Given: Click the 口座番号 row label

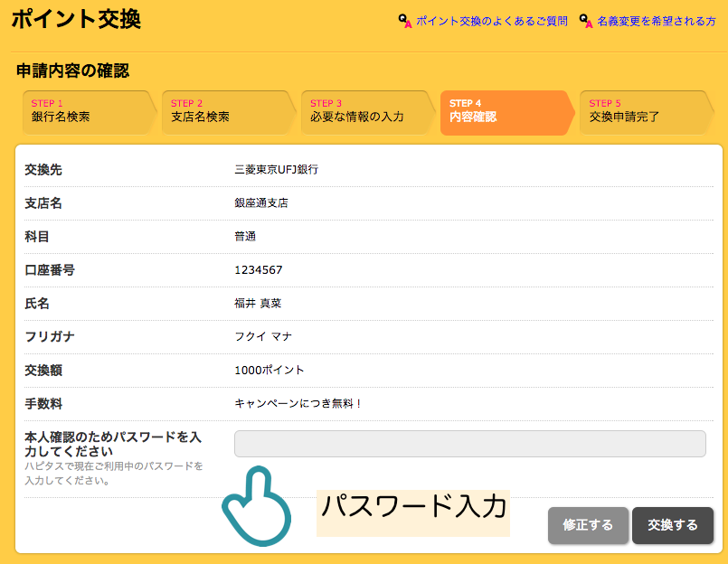Looking at the screenshot, I should pyautogui.click(x=50, y=269).
